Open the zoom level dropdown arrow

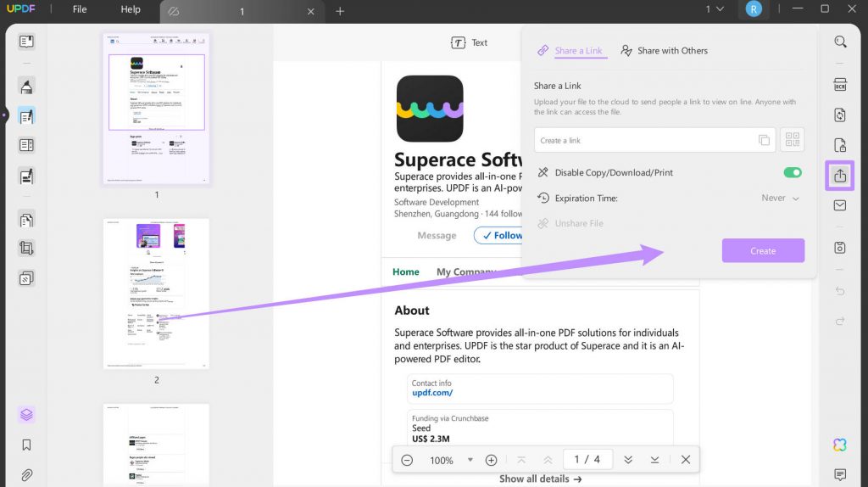click(470, 460)
